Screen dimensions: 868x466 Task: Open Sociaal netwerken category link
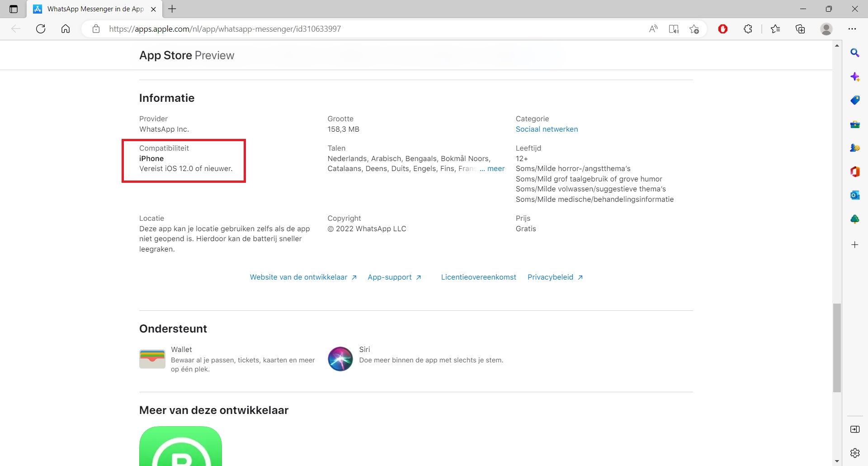pos(547,129)
